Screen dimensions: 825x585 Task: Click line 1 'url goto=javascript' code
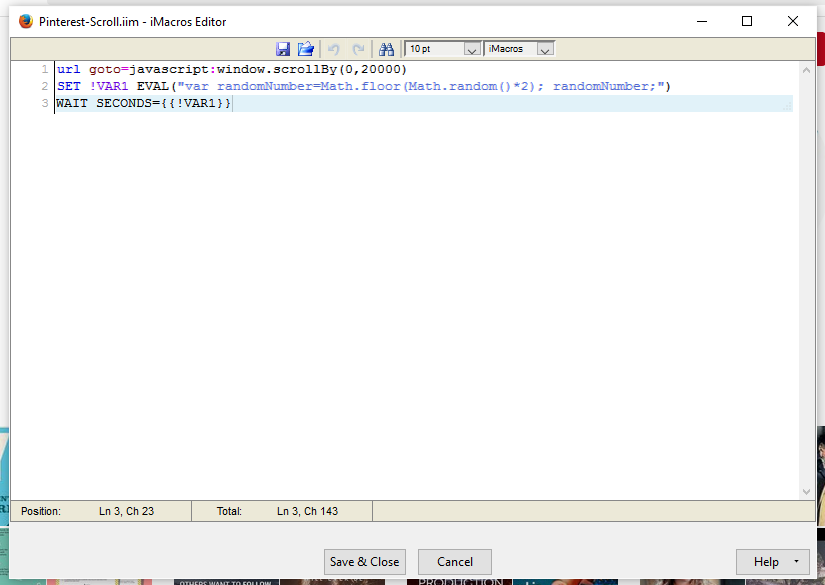pos(232,69)
